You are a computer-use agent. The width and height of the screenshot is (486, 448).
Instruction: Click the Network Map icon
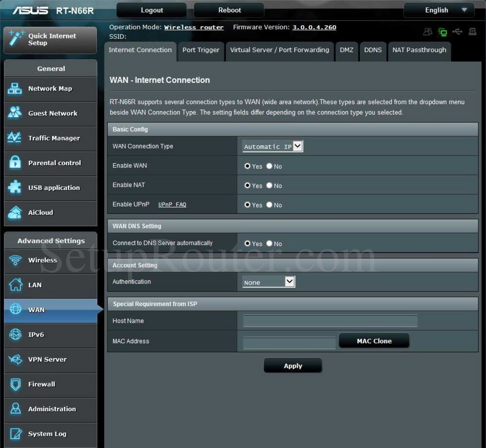15,89
